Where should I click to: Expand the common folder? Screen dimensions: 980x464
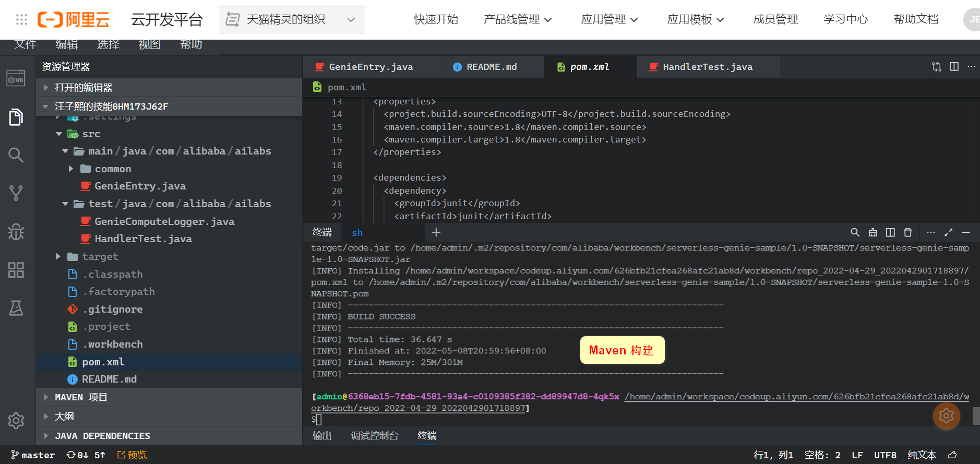pos(71,169)
